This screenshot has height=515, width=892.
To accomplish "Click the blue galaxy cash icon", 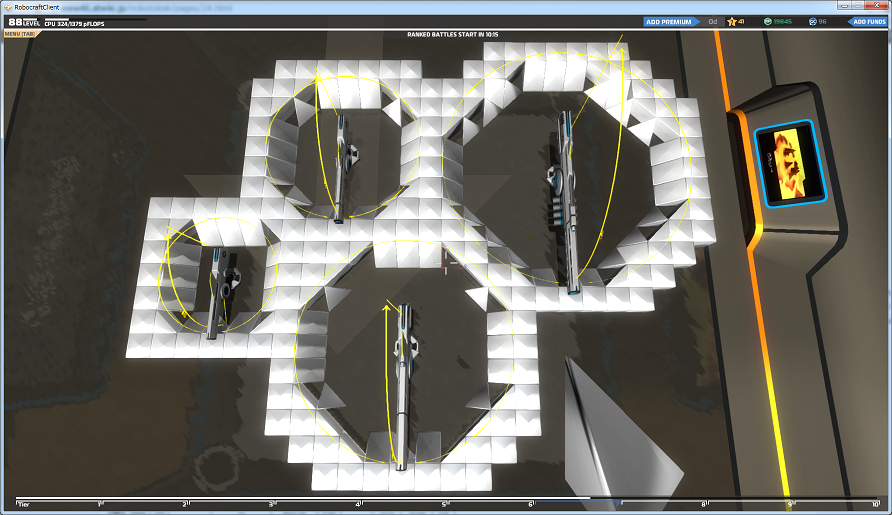I will 812,22.
